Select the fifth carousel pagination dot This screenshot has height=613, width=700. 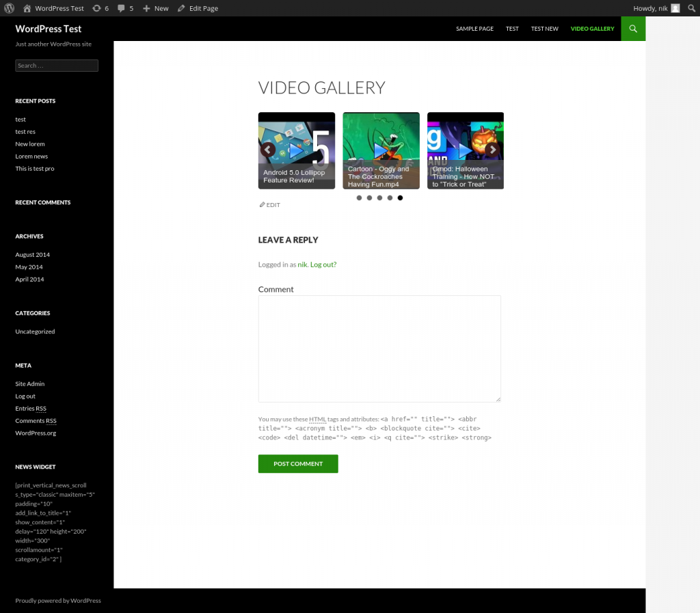(x=400, y=197)
